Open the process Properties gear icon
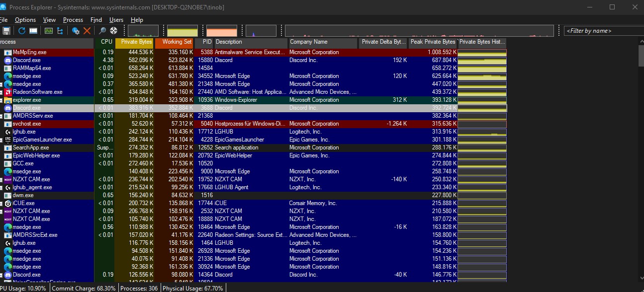This screenshot has width=644, height=292. 76,31
